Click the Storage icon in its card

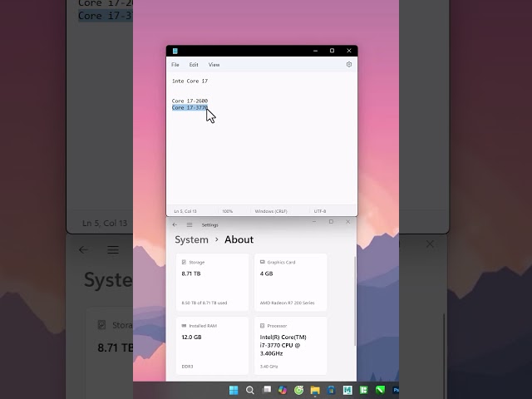point(184,262)
